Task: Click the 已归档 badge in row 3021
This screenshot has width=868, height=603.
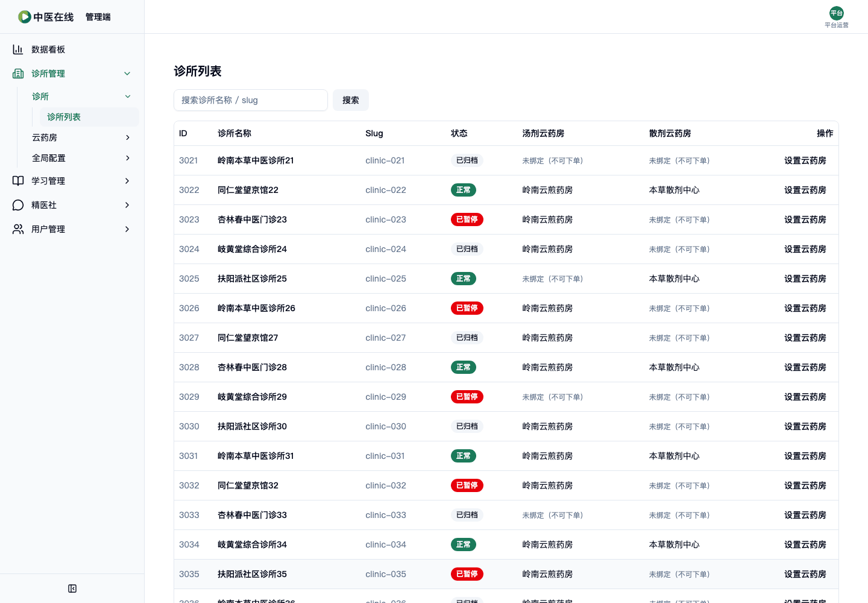Action: (467, 160)
